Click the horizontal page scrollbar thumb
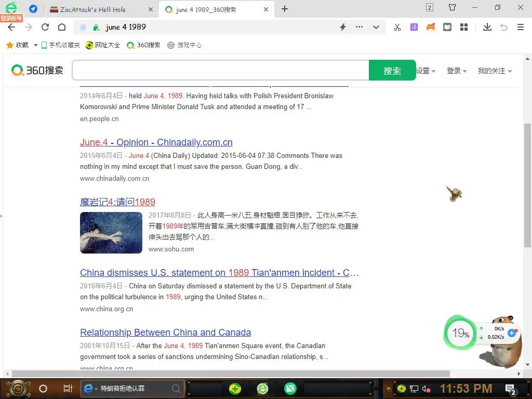The width and height of the screenshot is (532, 399). click(x=231, y=374)
